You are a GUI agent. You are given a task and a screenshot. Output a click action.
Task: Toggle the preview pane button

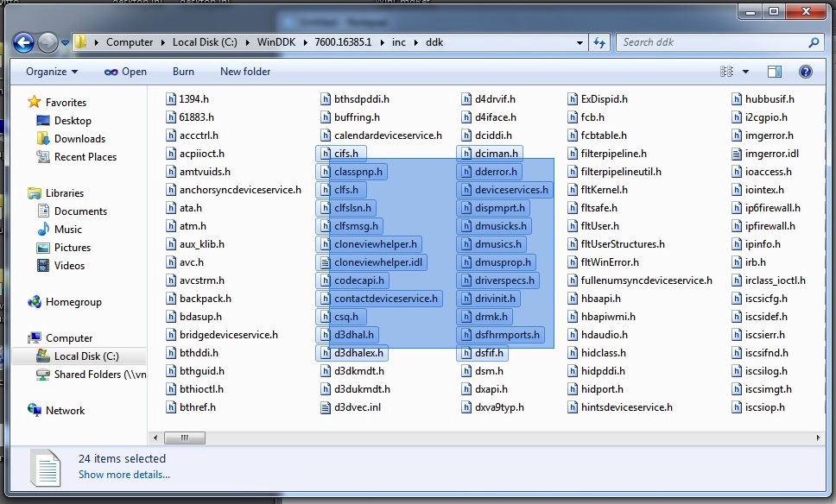pyautogui.click(x=775, y=72)
